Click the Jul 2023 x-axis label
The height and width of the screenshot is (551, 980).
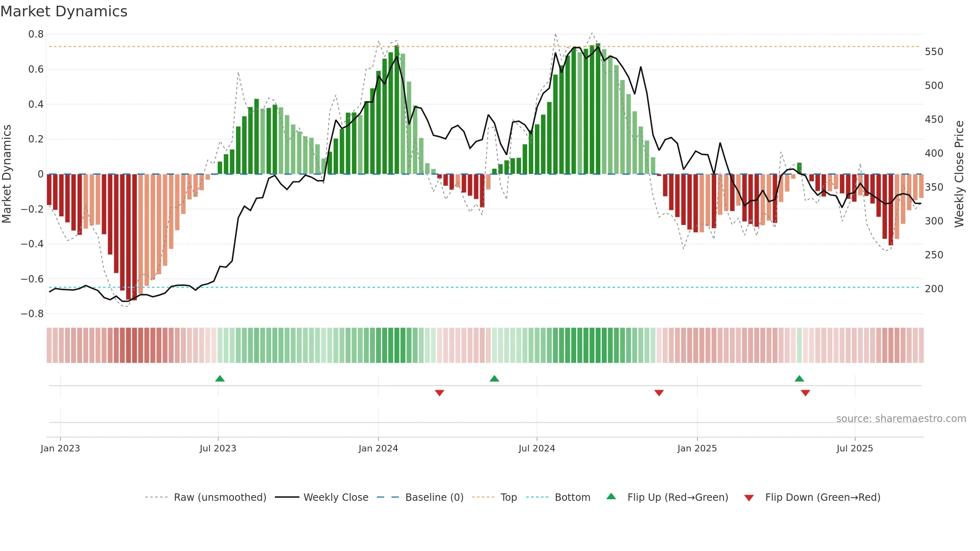point(218,448)
